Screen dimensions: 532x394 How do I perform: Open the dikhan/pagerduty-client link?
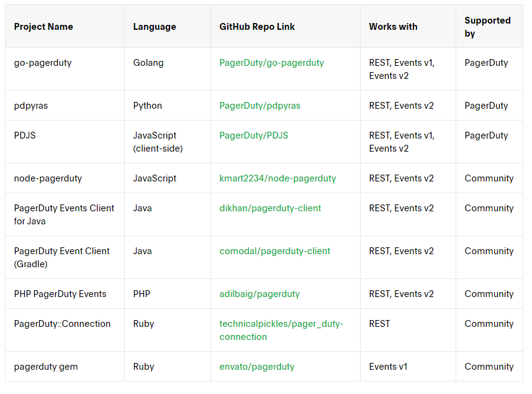click(270, 208)
